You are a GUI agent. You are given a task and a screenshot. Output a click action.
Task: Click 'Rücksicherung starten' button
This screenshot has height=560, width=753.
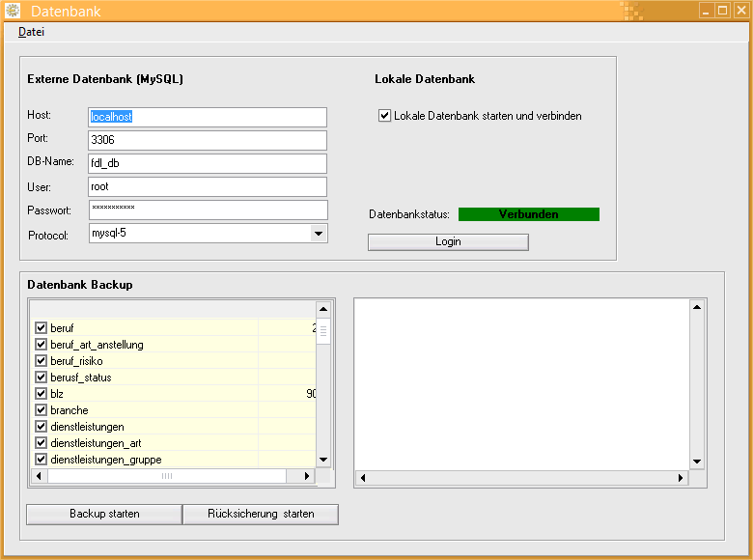click(261, 514)
